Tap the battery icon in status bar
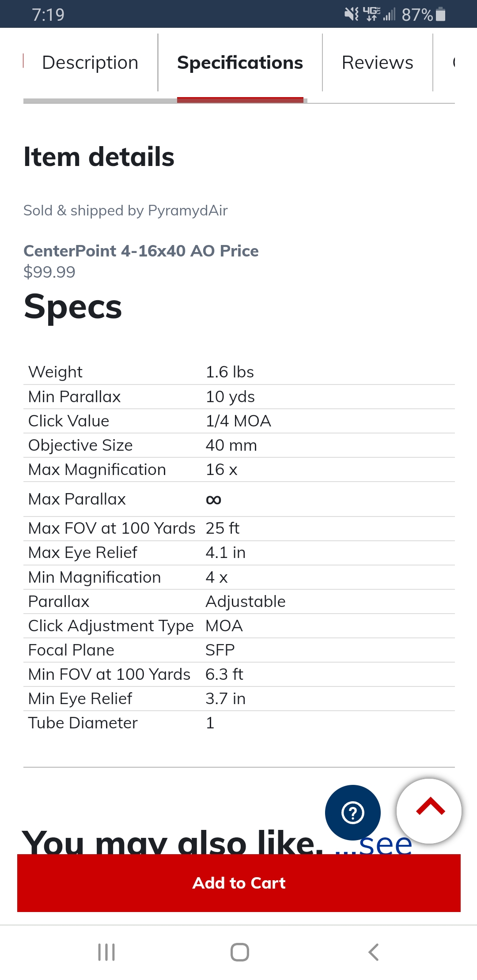 440,15
